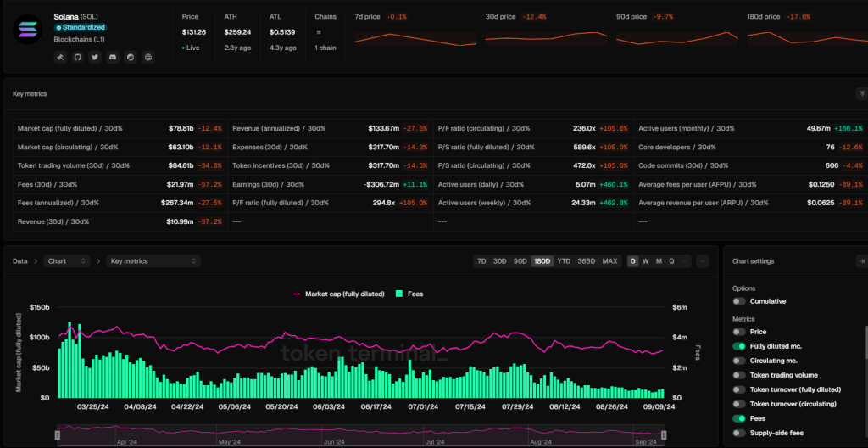Viewport: 868px width, 448px height.
Task: Open Solana's Discord icon
Action: click(x=113, y=57)
